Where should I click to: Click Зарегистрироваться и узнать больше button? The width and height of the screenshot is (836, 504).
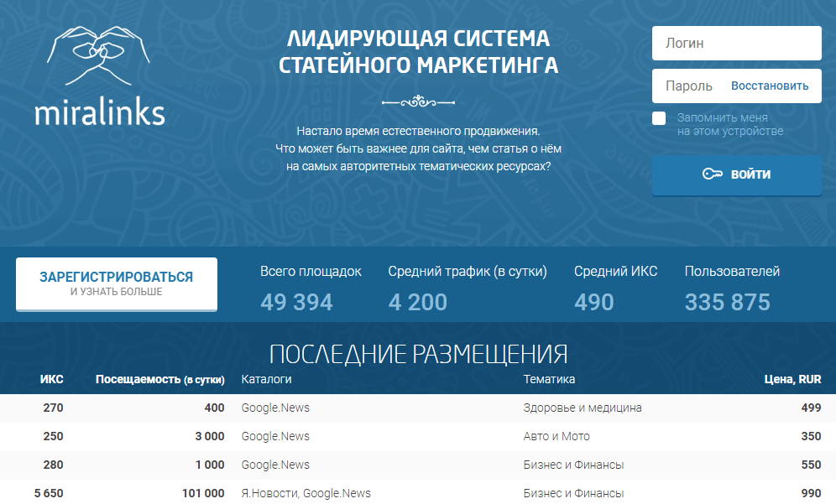coord(117,283)
